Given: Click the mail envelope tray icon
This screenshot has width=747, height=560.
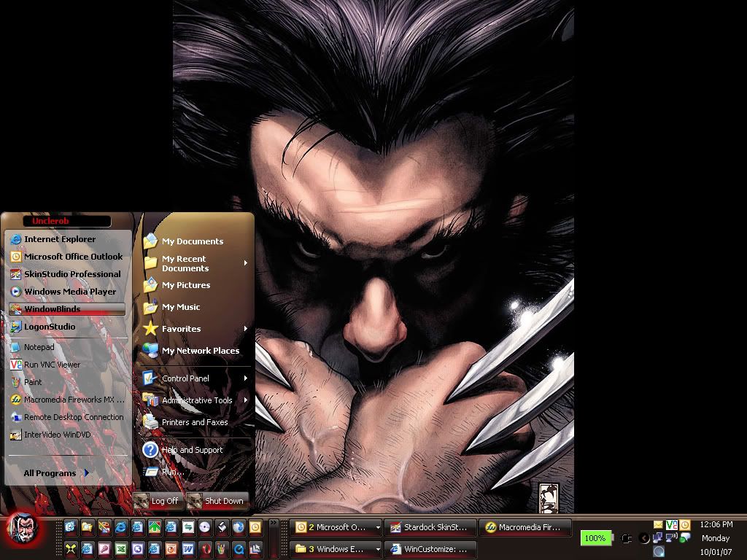Looking at the screenshot, I should [658, 524].
